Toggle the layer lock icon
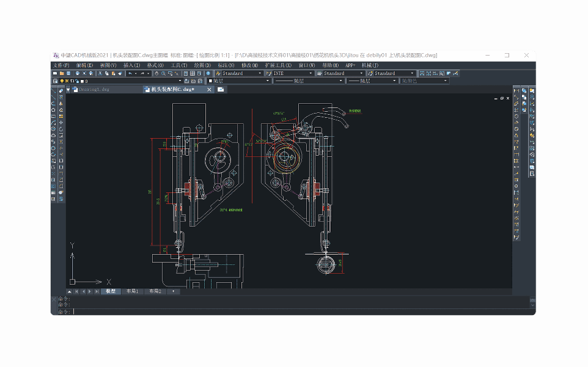The height and width of the screenshot is (367, 588). (x=76, y=81)
